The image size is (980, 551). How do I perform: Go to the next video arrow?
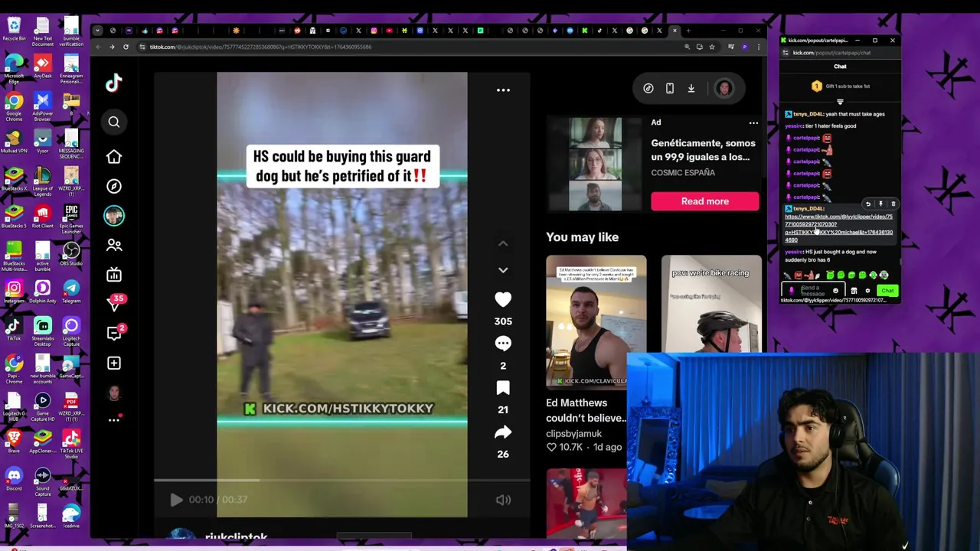pyautogui.click(x=503, y=270)
